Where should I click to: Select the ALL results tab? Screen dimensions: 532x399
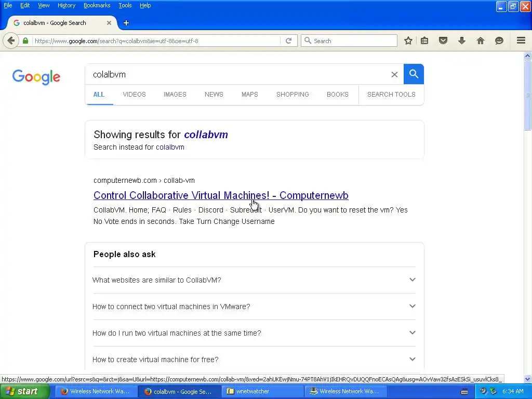click(x=99, y=95)
